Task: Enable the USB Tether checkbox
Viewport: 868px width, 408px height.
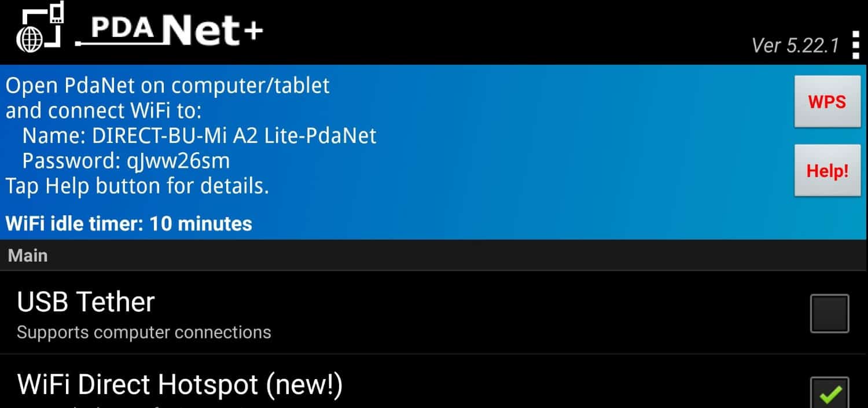Action: click(x=829, y=314)
